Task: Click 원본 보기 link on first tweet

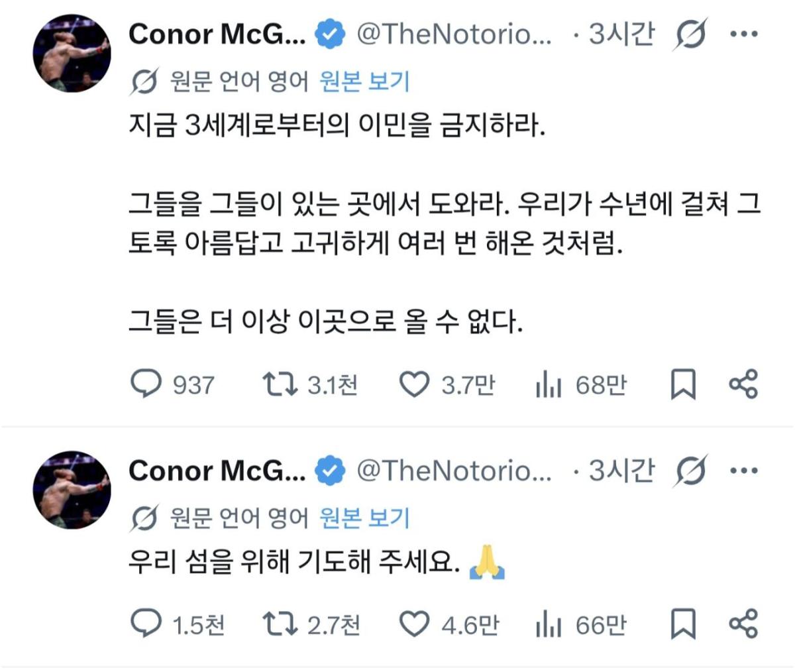Action: point(364,82)
